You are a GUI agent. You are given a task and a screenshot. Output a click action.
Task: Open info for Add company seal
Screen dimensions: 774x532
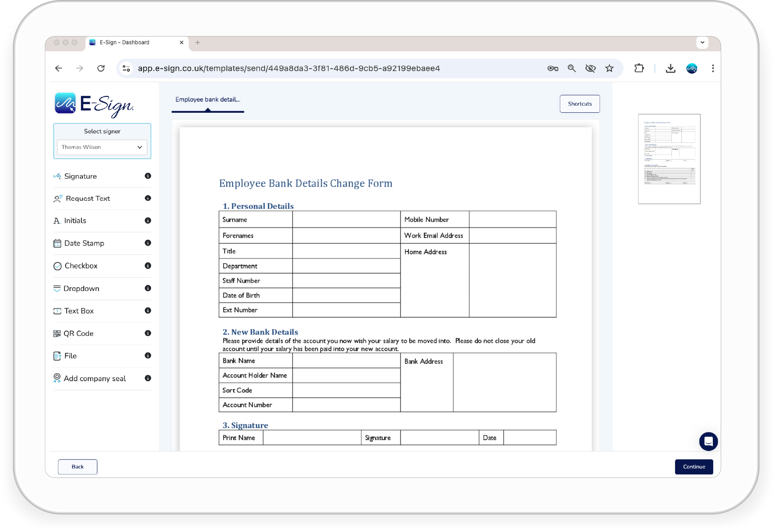point(148,378)
